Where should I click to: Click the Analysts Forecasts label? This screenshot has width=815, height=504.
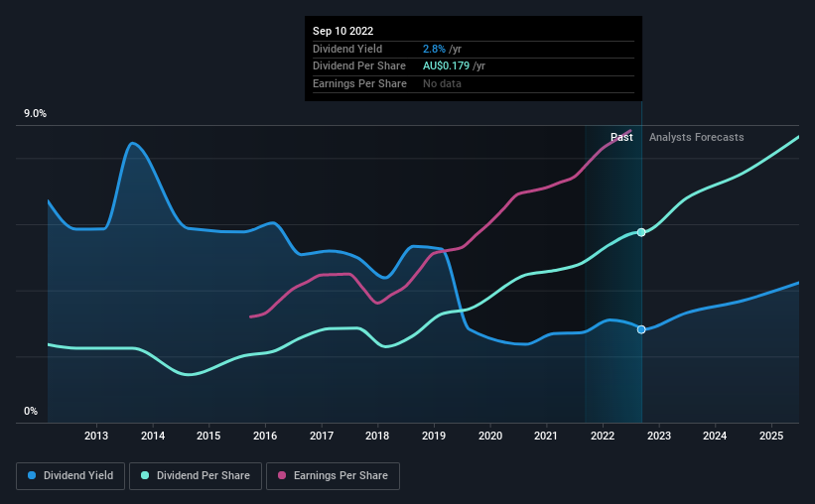(697, 137)
